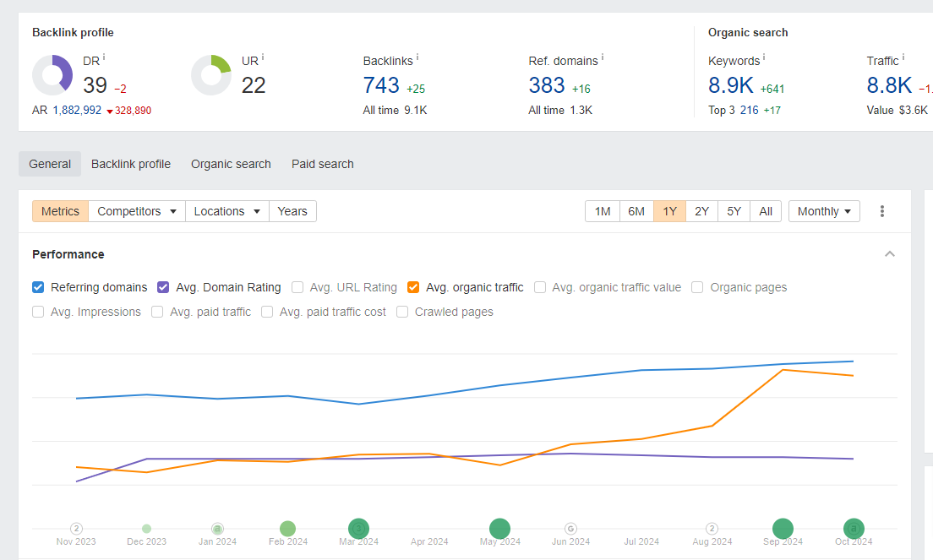Image resolution: width=933 pixels, height=560 pixels.
Task: Uncheck the Referring domains checkbox
Action: [x=38, y=287]
